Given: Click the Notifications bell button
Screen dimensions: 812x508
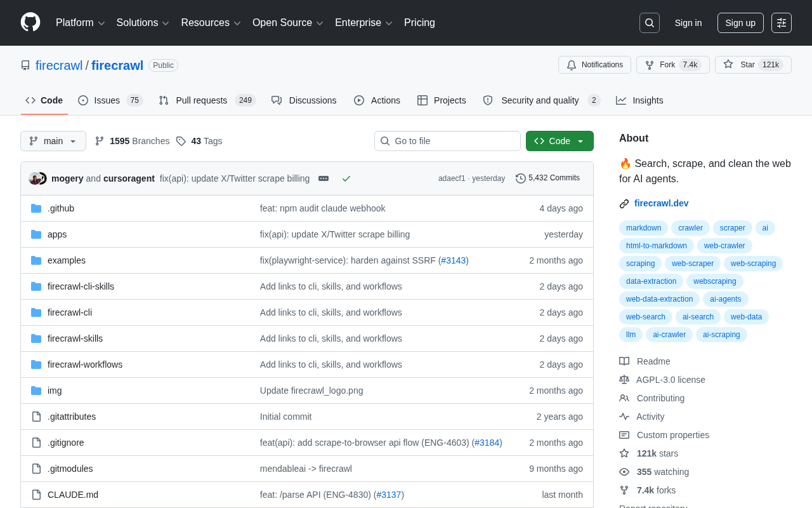Looking at the screenshot, I should click(594, 65).
